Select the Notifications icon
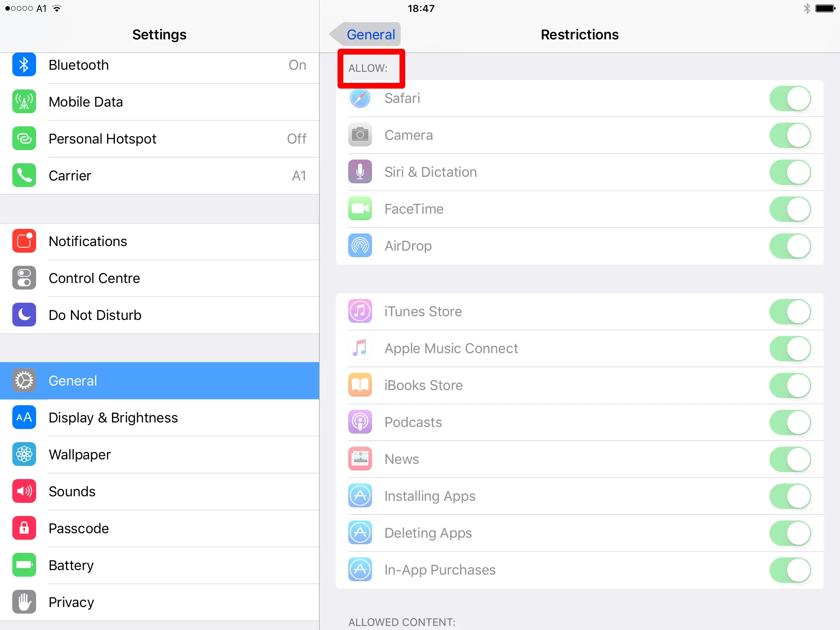Viewport: 840px width, 630px height. point(24,241)
